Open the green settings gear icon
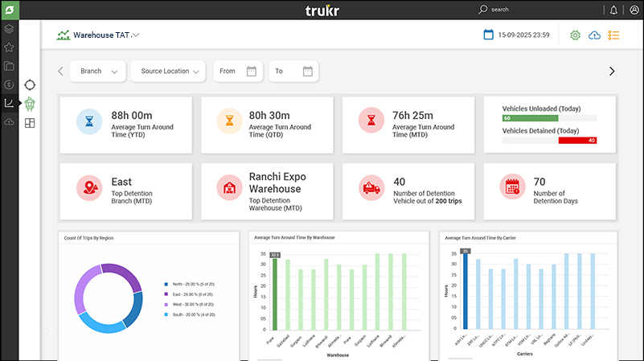The width and height of the screenshot is (644, 361). (x=575, y=35)
